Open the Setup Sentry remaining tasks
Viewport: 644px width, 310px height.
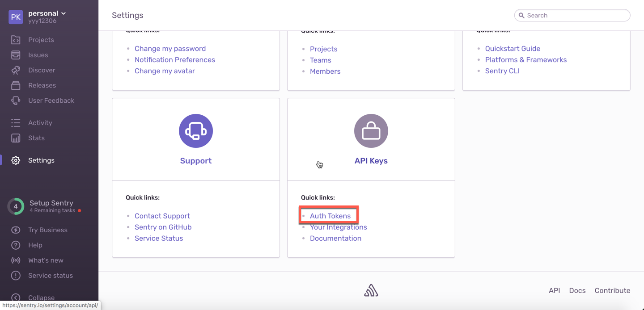51,206
